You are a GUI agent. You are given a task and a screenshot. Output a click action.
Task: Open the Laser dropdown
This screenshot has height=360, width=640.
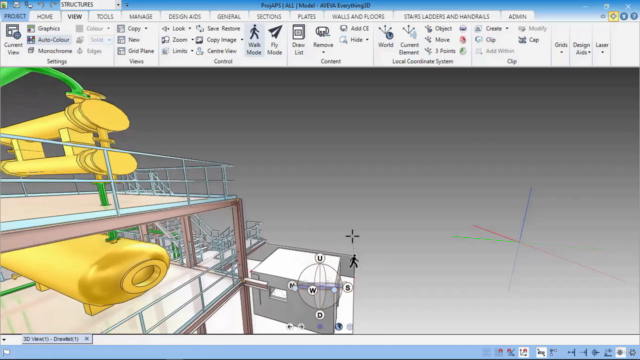[602, 47]
